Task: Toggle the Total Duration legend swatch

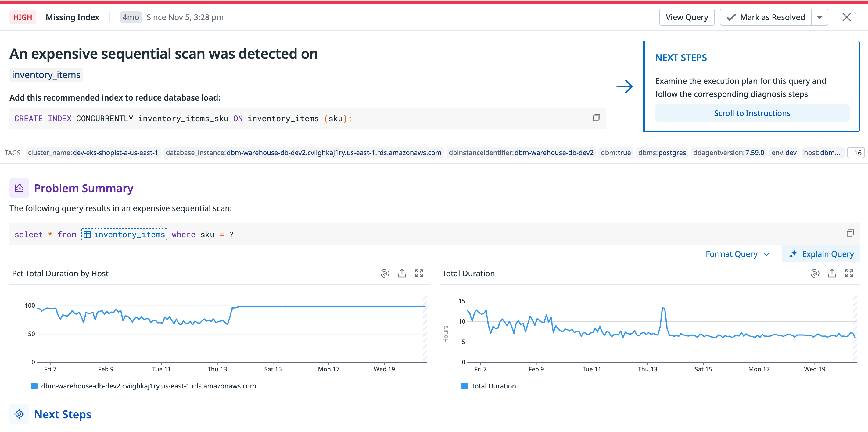Action: click(464, 386)
